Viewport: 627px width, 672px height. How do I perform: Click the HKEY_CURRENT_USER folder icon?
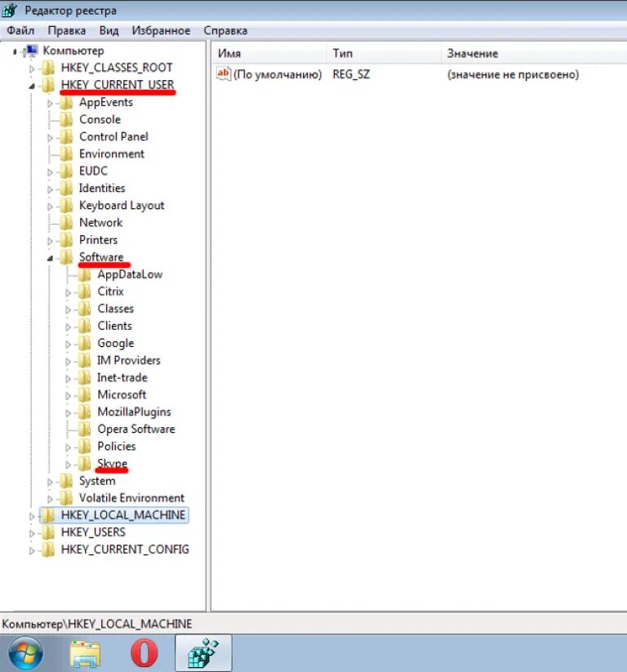click(x=48, y=85)
